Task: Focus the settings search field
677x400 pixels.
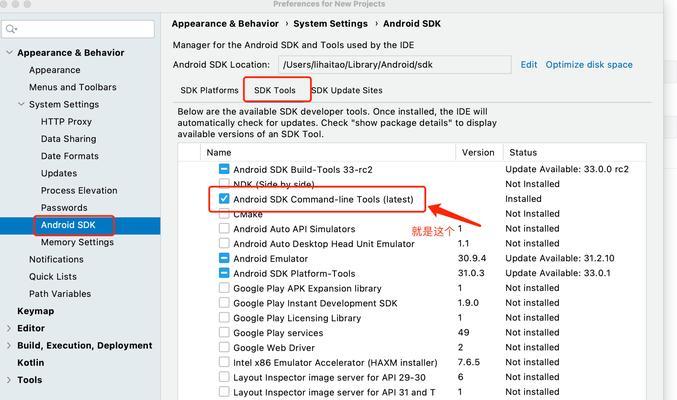Action: click(x=78, y=29)
